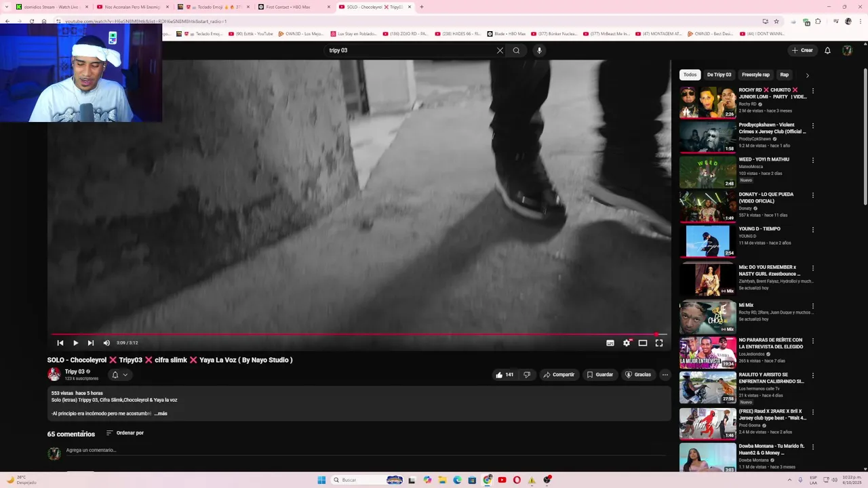Dislike the video
The height and width of the screenshot is (488, 868).
pos(527,375)
